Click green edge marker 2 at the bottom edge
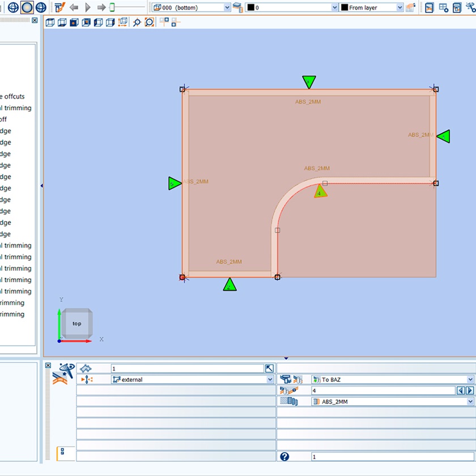476x476 pixels. (230, 285)
